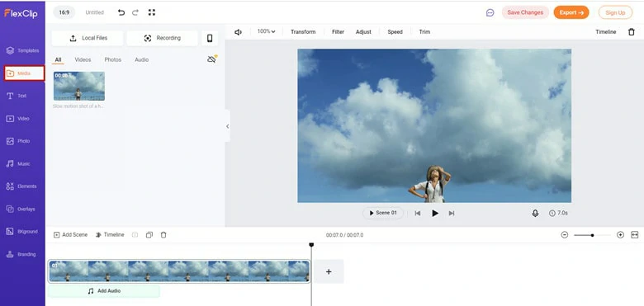Screen dimensions: 644x306
Task: Click Add Audio track
Action: coord(104,291)
